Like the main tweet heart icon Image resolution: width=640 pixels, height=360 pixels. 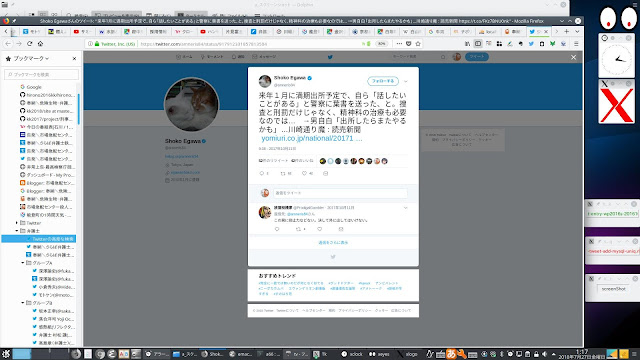[x=304, y=173]
